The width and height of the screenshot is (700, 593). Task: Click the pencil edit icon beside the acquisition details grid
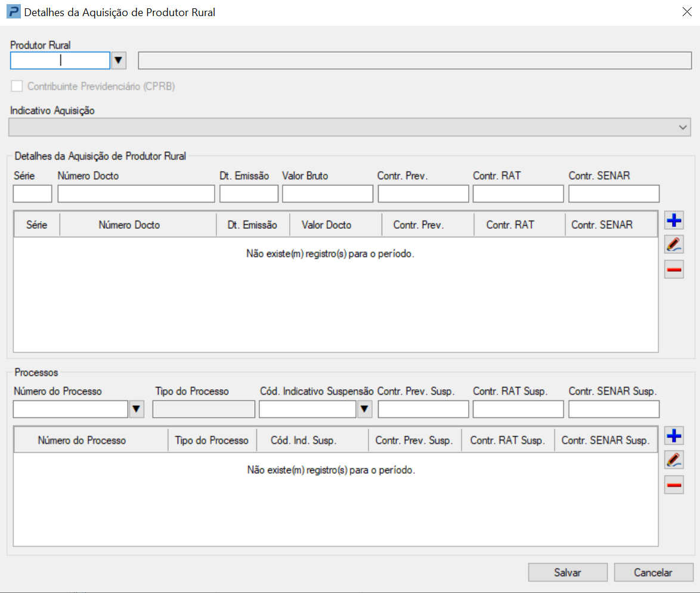point(674,244)
